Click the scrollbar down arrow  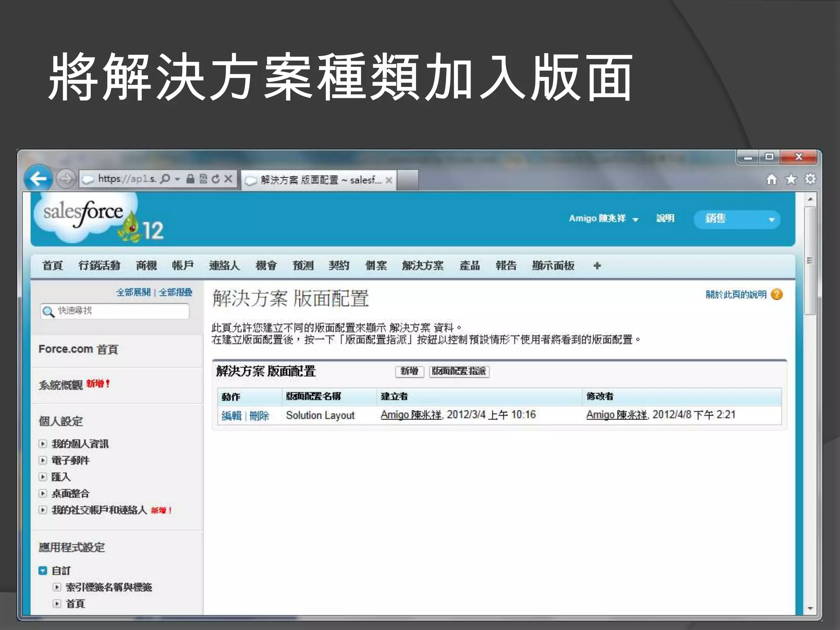tap(810, 609)
